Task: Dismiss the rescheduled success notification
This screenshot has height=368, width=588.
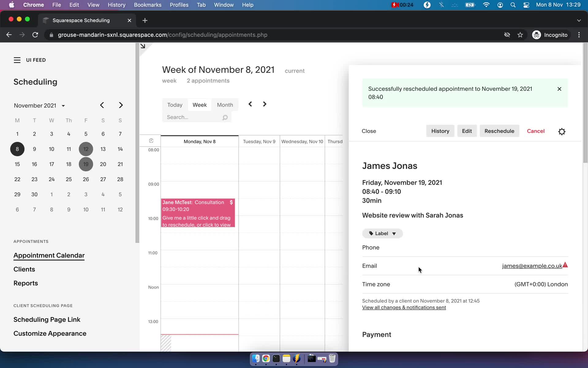Action: point(559,89)
